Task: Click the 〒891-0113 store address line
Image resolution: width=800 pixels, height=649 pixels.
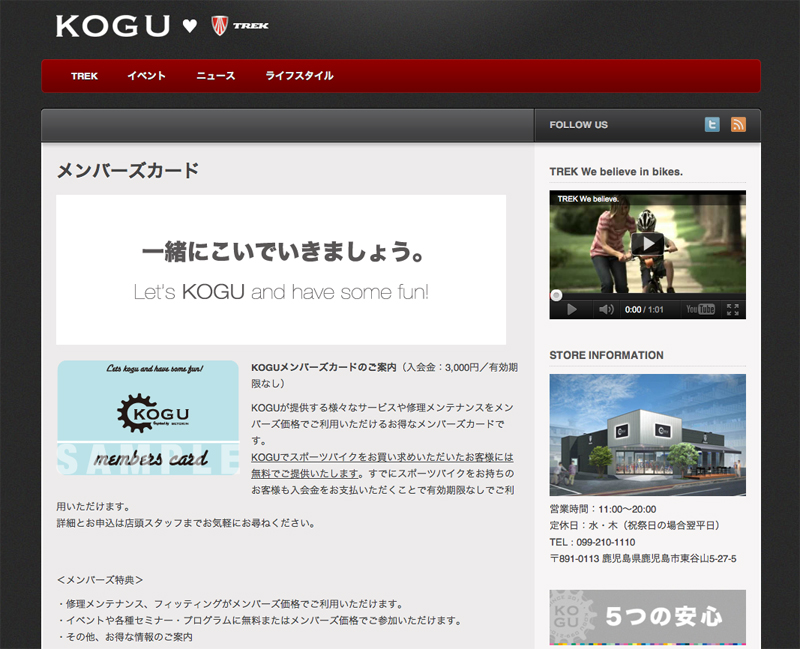Action: tap(643, 559)
